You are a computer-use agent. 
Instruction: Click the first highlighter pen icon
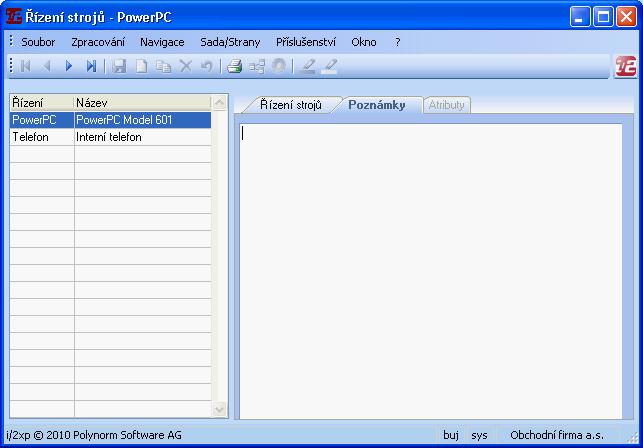(x=308, y=66)
